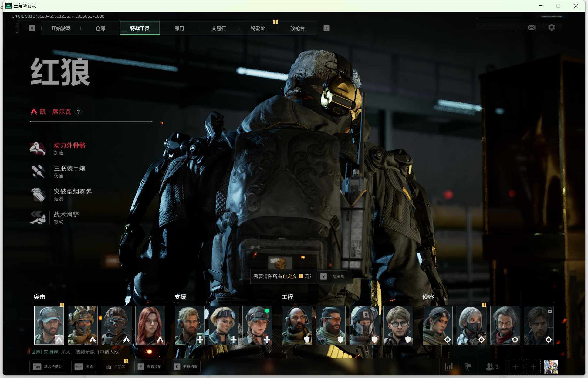Click the 宋明赫 world chat message
The width and height of the screenshot is (588, 378).
pos(62,352)
